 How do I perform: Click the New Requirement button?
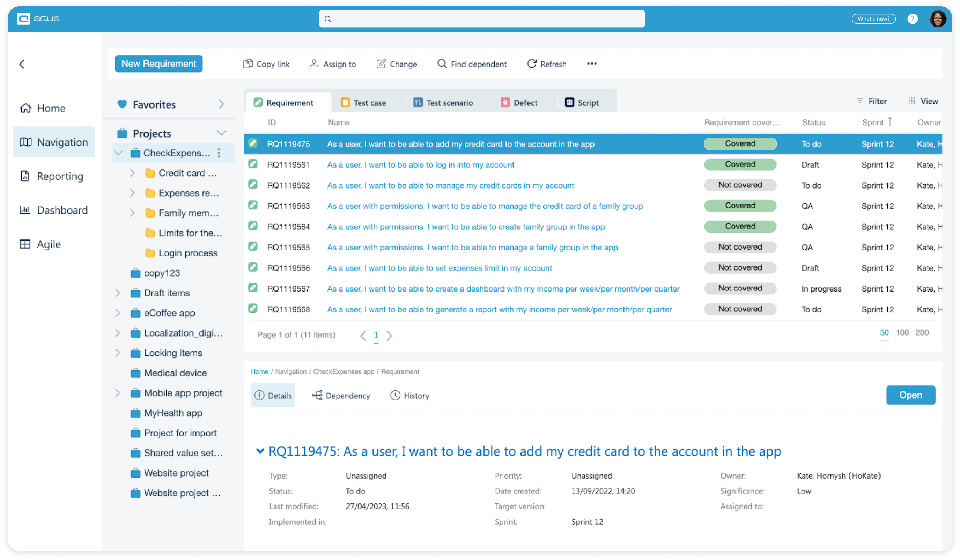click(x=158, y=64)
